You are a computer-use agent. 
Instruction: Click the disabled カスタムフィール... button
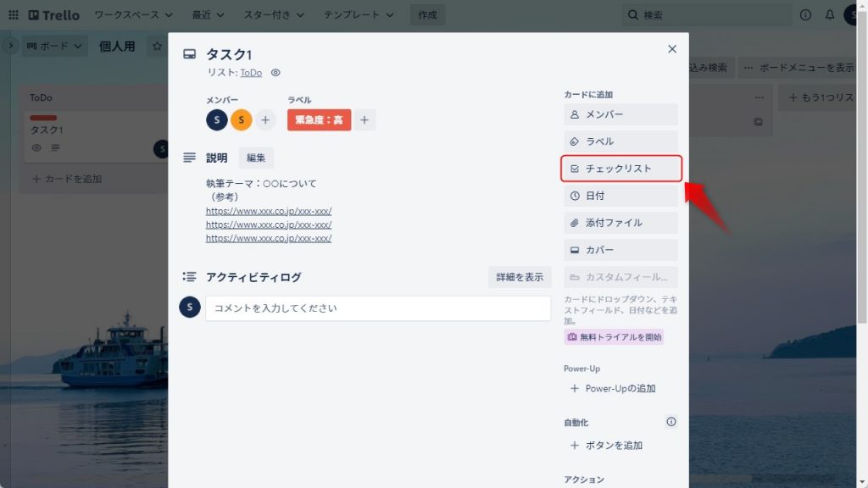(620, 277)
